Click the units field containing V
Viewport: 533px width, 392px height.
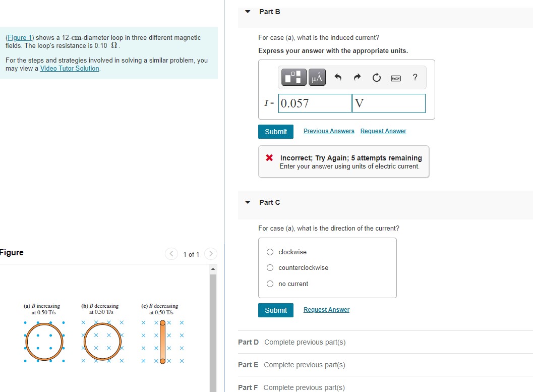(x=388, y=103)
